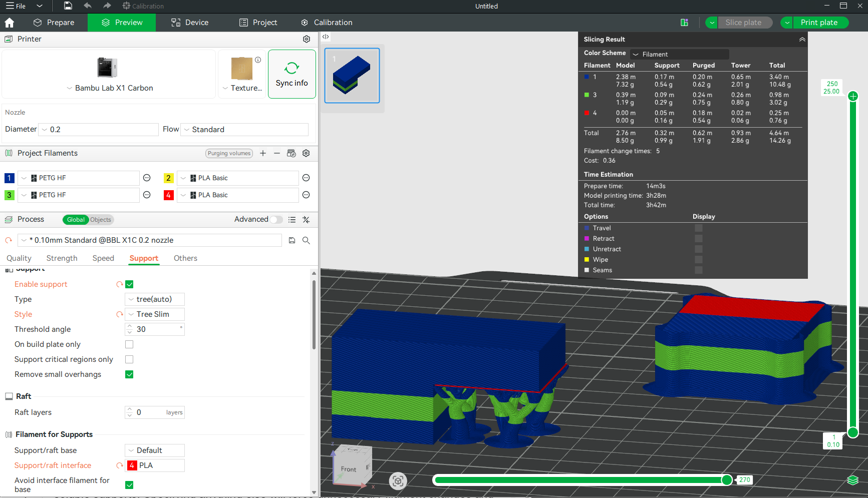This screenshot has width=868, height=498.
Task: Click the layer slider top plus handle
Action: (853, 96)
